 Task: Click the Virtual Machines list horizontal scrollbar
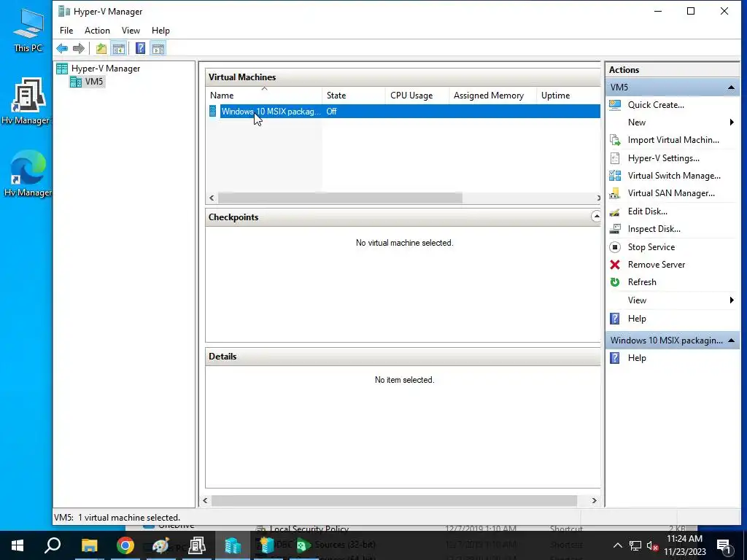point(340,198)
